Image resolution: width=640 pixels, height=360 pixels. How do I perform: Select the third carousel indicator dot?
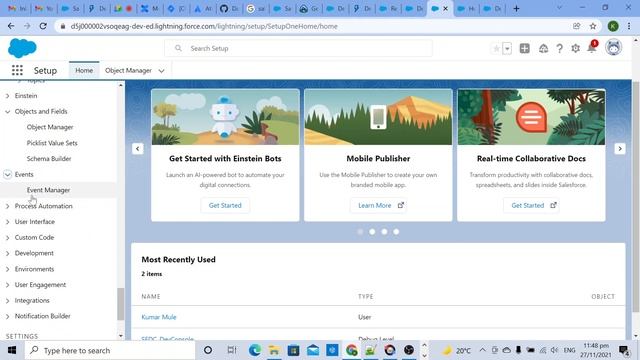click(x=384, y=232)
